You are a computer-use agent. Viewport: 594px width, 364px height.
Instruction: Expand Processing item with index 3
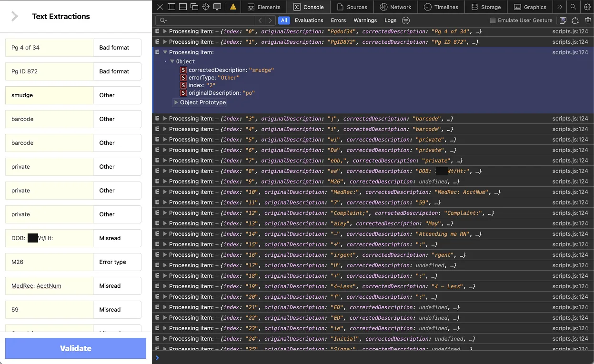(x=165, y=119)
